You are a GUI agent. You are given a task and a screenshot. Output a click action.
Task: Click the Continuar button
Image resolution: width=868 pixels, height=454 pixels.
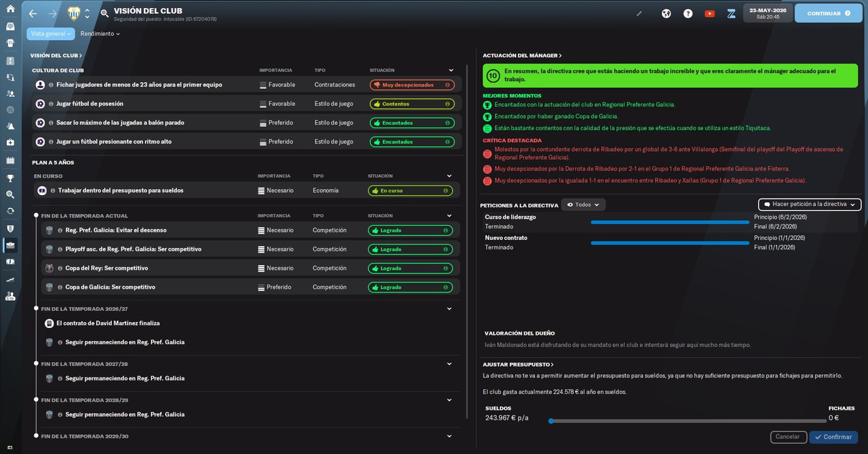829,14
